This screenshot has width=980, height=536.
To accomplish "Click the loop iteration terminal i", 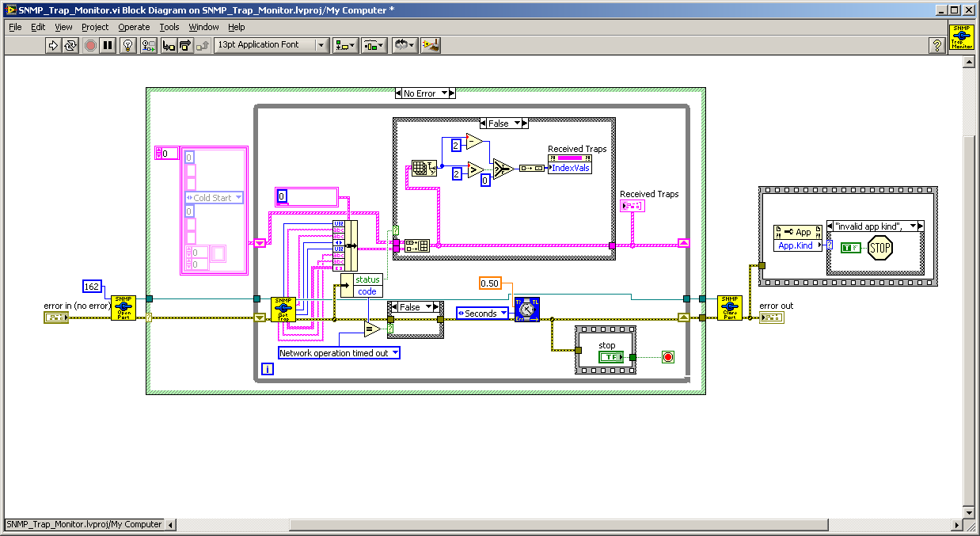I will pyautogui.click(x=267, y=369).
